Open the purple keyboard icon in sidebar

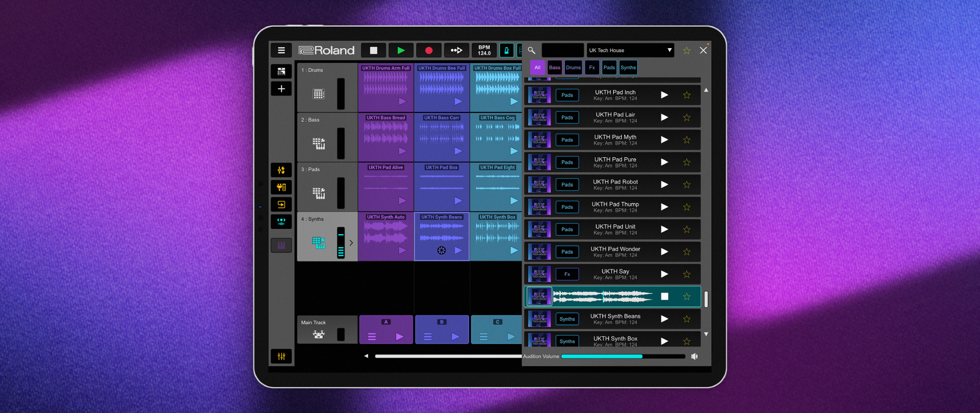[x=281, y=246]
